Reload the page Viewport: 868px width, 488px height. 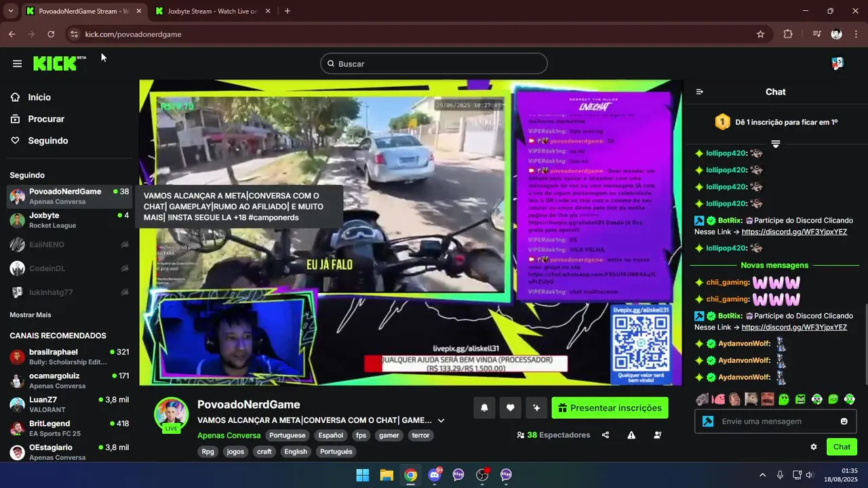pyautogui.click(x=51, y=34)
